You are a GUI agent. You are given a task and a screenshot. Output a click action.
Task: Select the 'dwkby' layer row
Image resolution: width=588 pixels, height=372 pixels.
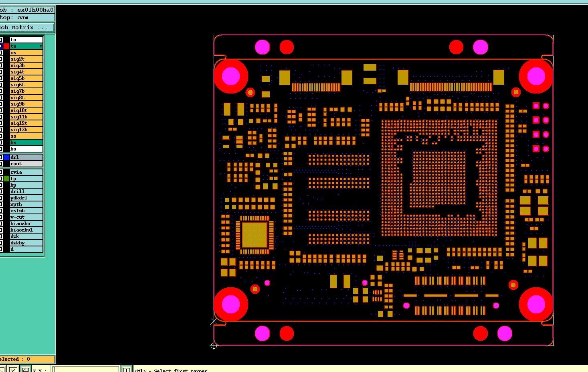pyautogui.click(x=26, y=243)
